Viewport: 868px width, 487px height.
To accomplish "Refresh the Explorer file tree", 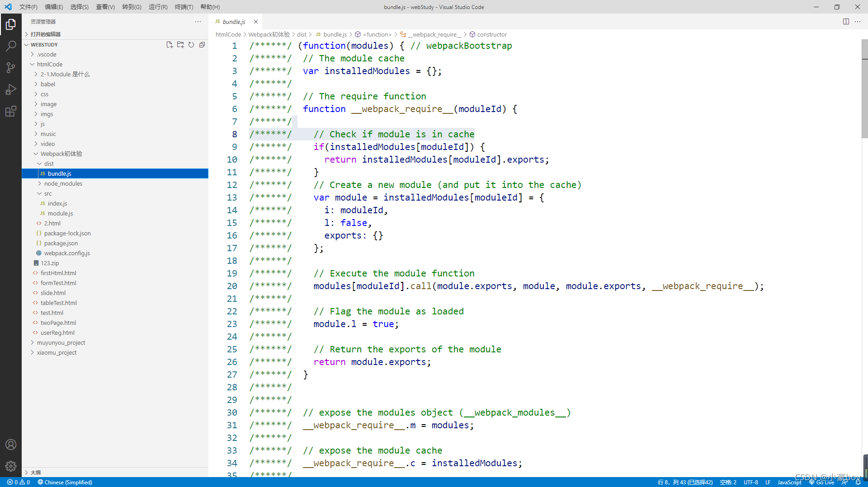I will [191, 45].
